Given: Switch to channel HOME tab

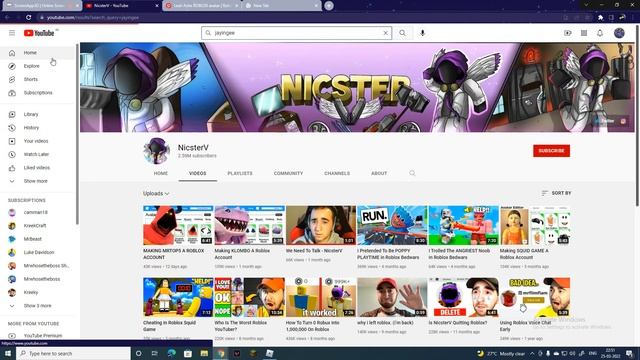Looking at the screenshot, I should (x=160, y=173).
